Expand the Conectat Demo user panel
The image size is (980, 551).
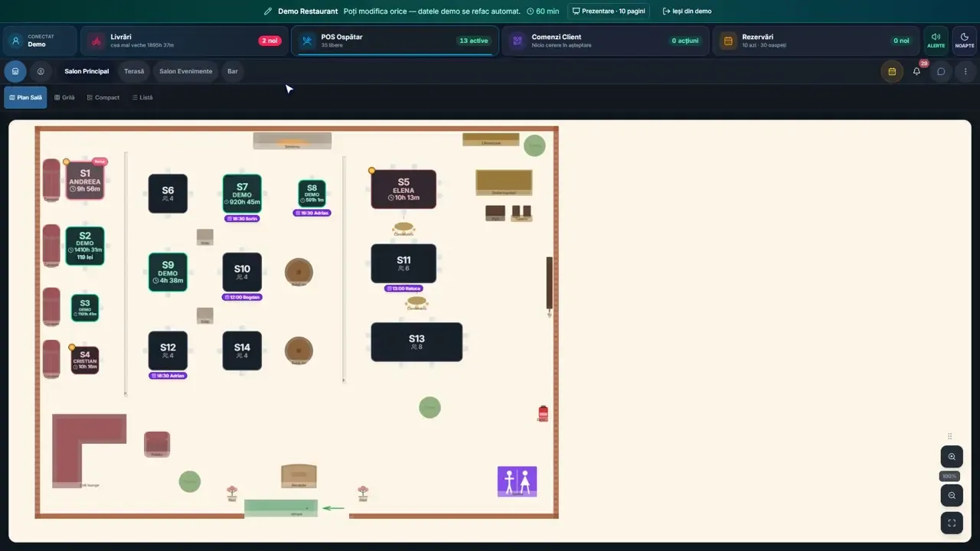click(x=41, y=41)
